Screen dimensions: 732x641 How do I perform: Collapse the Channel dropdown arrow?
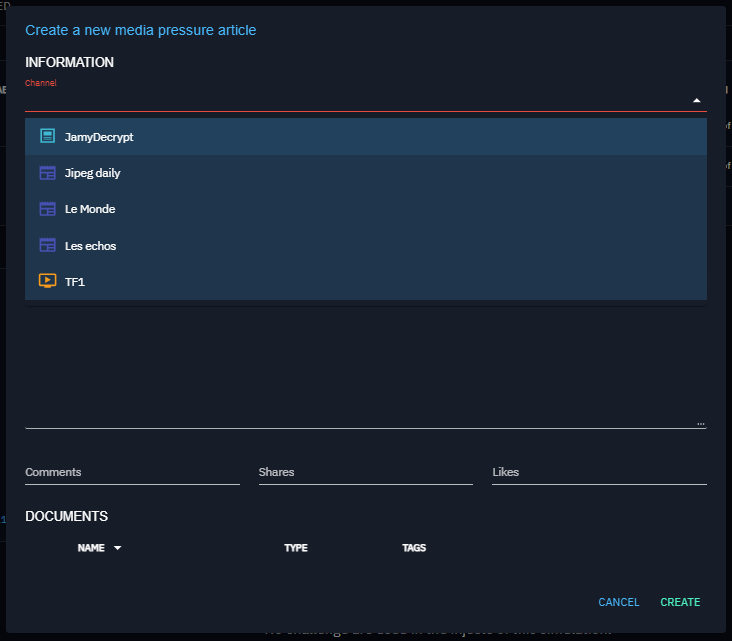[696, 100]
